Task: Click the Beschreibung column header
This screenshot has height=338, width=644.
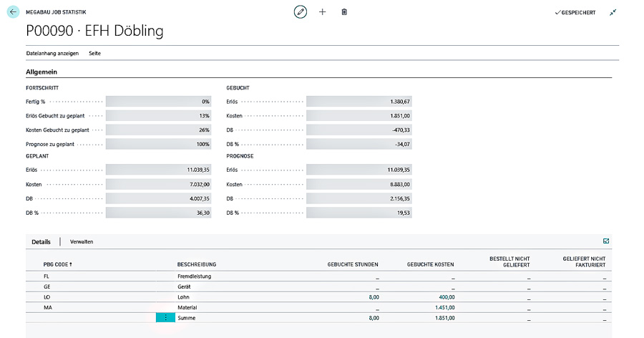Action: click(x=197, y=264)
